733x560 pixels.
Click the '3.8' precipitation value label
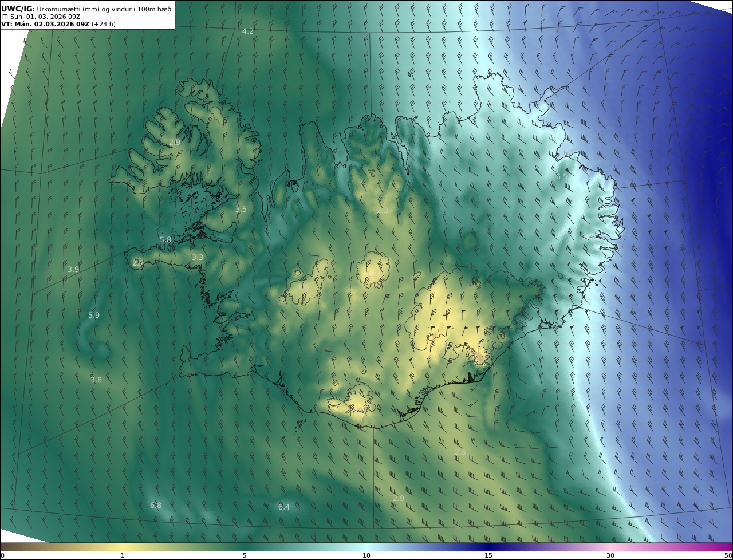pyautogui.click(x=96, y=380)
